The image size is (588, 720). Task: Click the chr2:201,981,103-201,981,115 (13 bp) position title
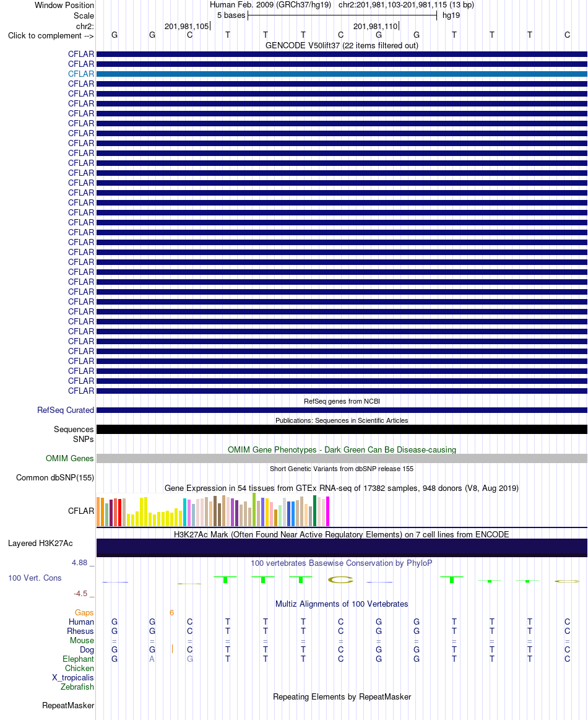coord(406,5)
